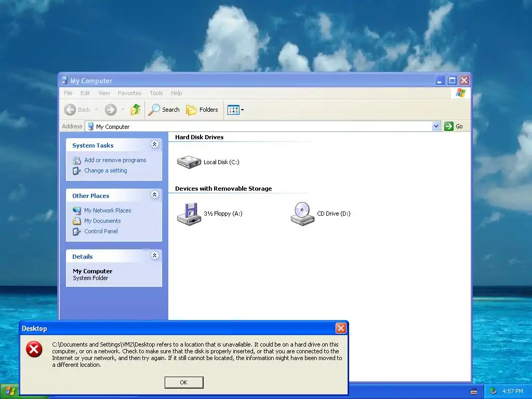Click the Search magnifier icon
The width and height of the screenshot is (532, 399).
(154, 110)
